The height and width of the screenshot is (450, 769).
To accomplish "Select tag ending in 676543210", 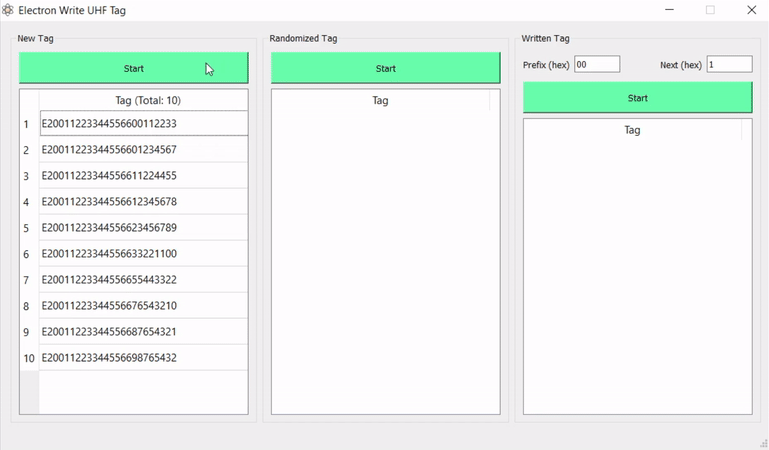I will (143, 306).
